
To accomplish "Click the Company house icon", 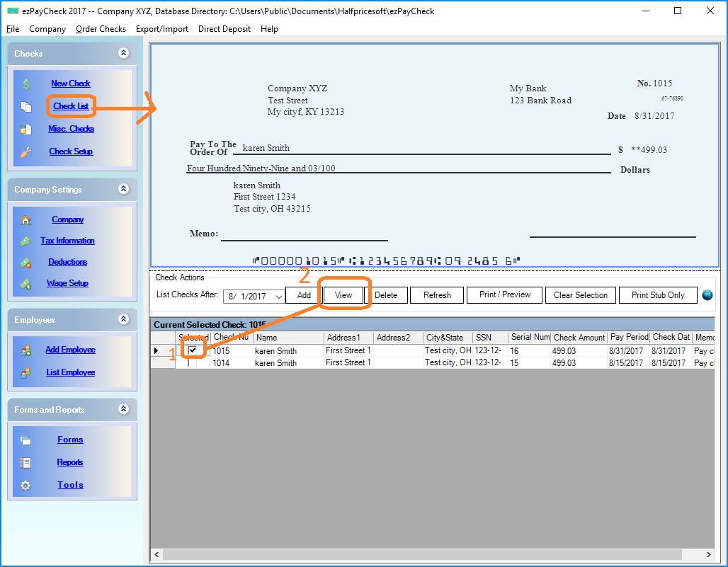I will (26, 220).
